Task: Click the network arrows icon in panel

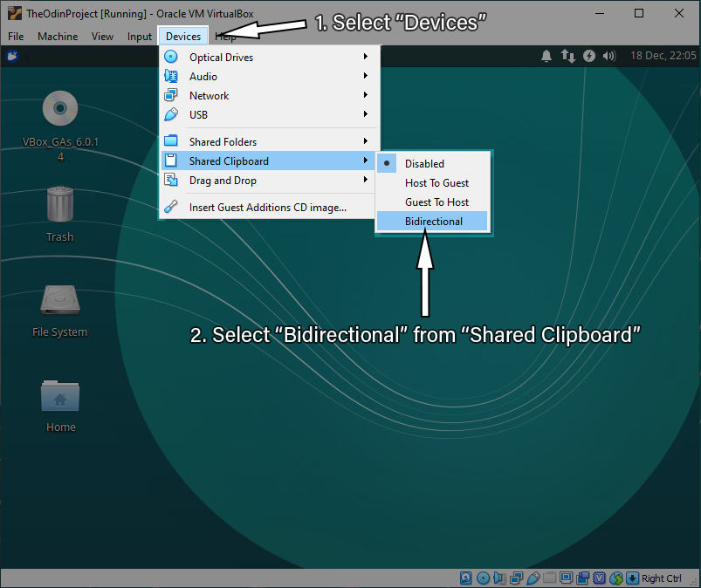Action: (x=568, y=56)
